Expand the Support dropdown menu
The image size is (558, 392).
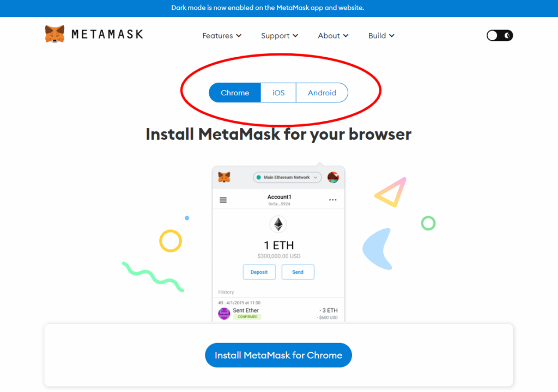(280, 35)
